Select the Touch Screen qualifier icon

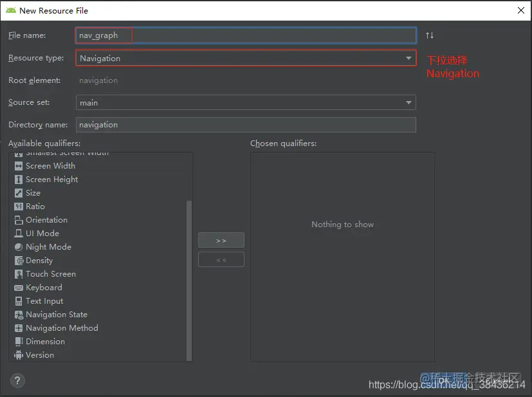pos(18,274)
